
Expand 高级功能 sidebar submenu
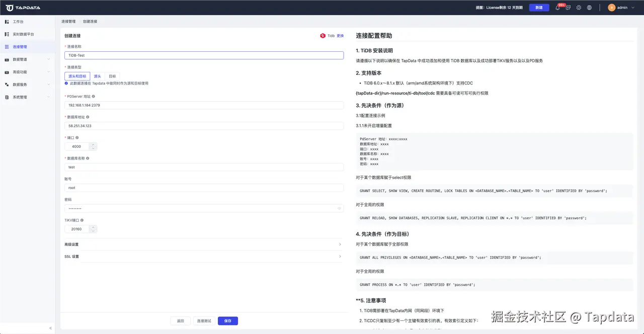pos(49,72)
